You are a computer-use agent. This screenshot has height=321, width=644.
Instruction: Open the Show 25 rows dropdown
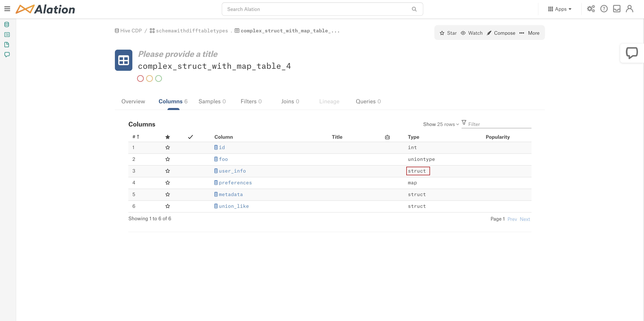(x=441, y=124)
